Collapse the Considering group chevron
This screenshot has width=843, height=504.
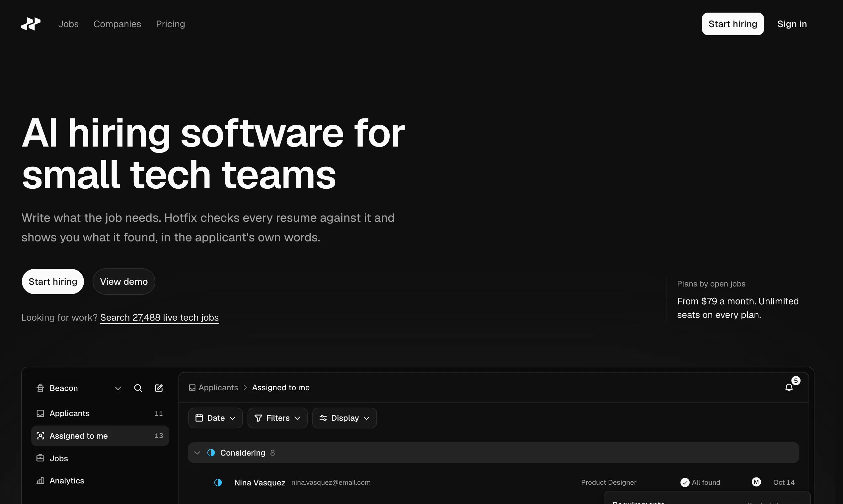tap(197, 453)
